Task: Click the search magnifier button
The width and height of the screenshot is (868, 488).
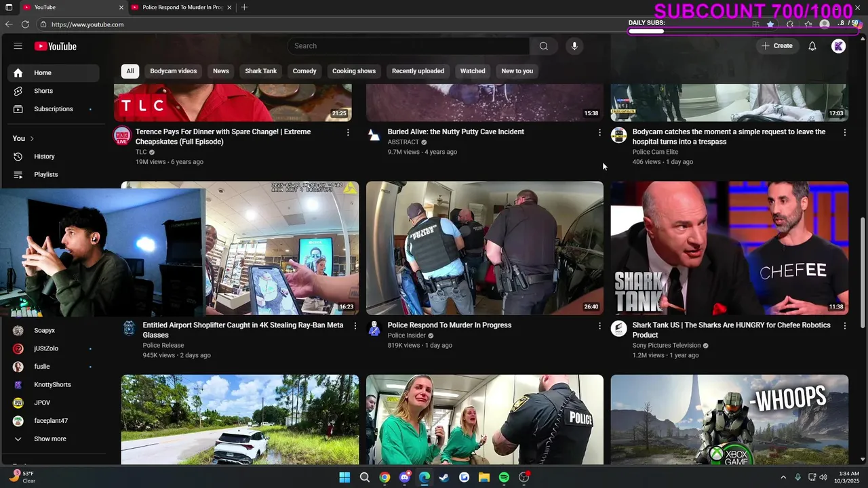Action: pos(543,46)
